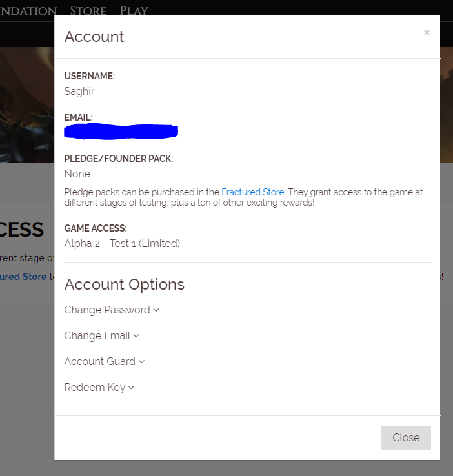Click the username value Saghir
This screenshot has height=476, width=453.
coord(79,92)
